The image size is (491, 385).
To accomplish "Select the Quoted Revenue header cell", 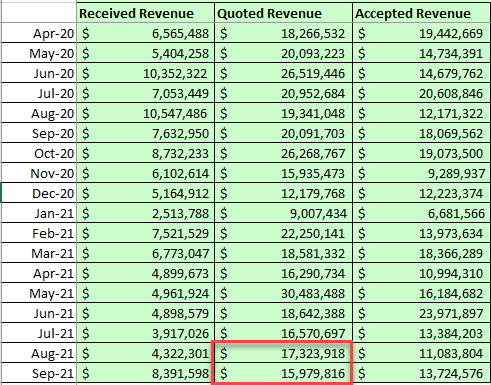I will pos(283,13).
